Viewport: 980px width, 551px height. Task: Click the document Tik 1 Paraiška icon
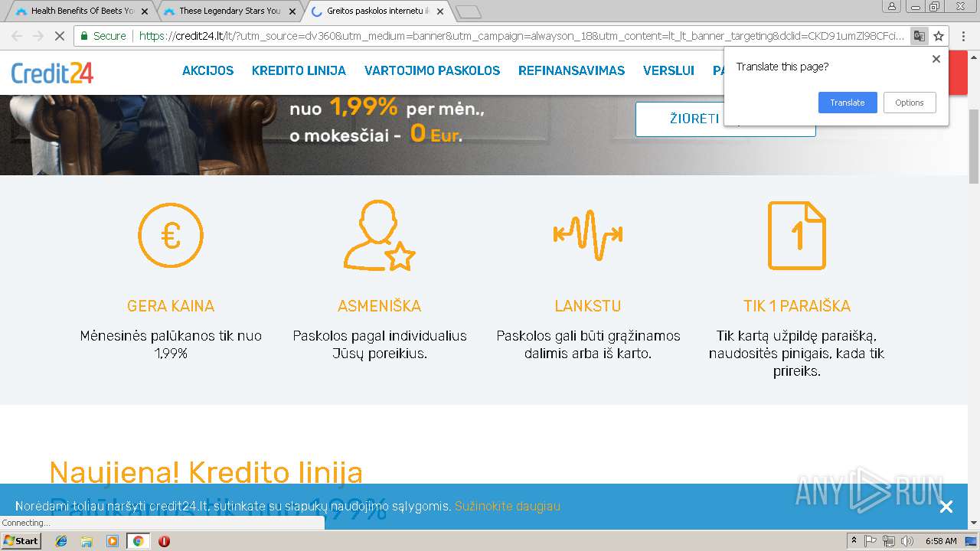click(x=797, y=235)
